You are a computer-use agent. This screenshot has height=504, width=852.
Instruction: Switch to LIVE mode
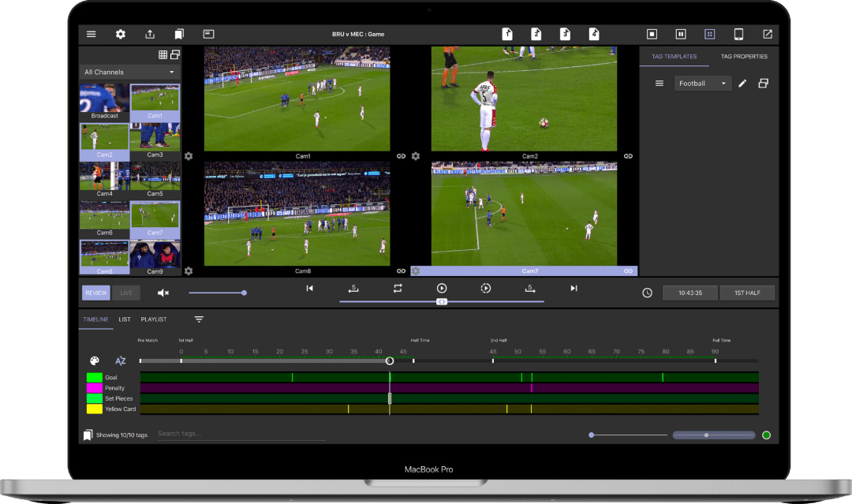126,293
